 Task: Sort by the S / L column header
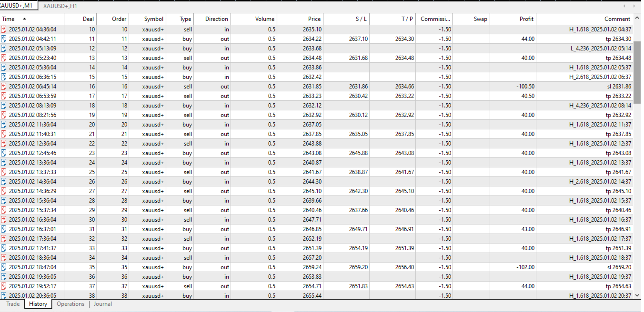pyautogui.click(x=346, y=19)
